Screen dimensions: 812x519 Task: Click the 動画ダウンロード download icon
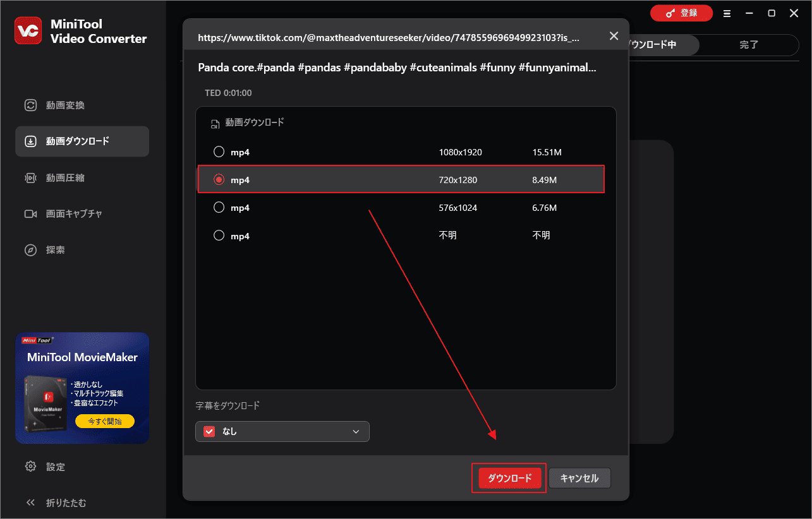30,141
